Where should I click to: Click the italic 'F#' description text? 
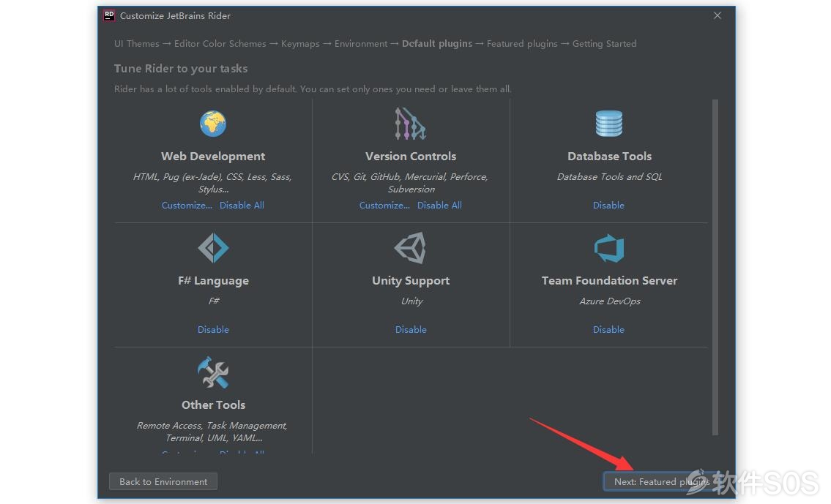[214, 301]
